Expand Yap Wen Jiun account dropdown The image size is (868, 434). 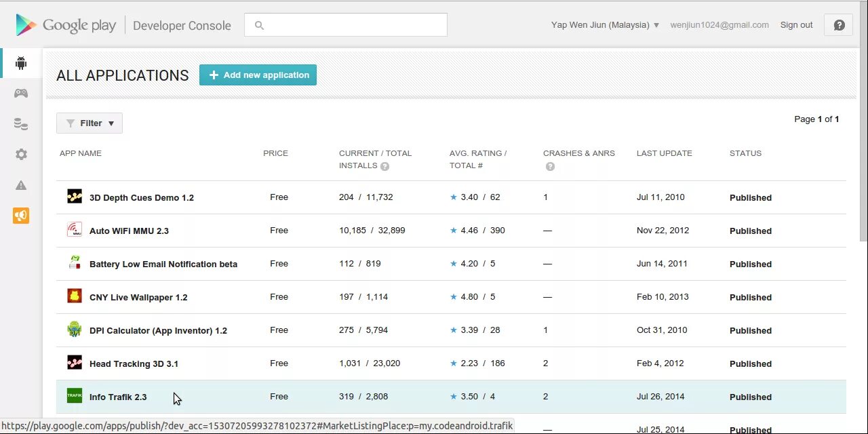(605, 25)
